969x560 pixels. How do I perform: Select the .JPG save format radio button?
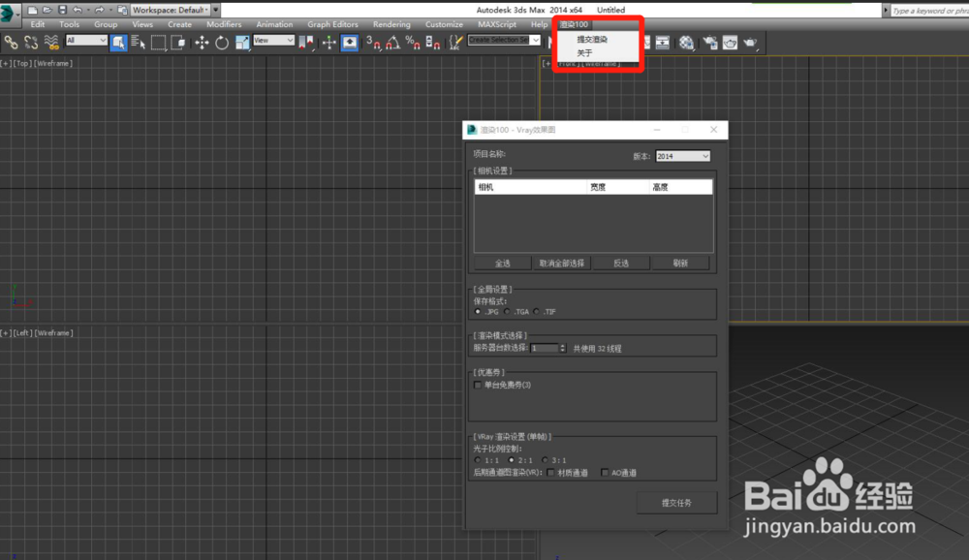[x=478, y=312]
